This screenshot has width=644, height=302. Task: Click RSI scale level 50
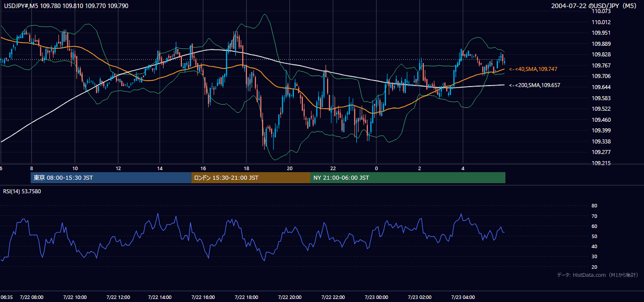(x=594, y=236)
